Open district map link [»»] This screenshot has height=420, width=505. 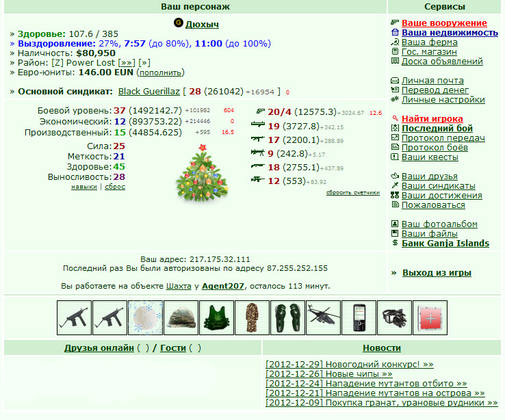pyautogui.click(x=126, y=63)
